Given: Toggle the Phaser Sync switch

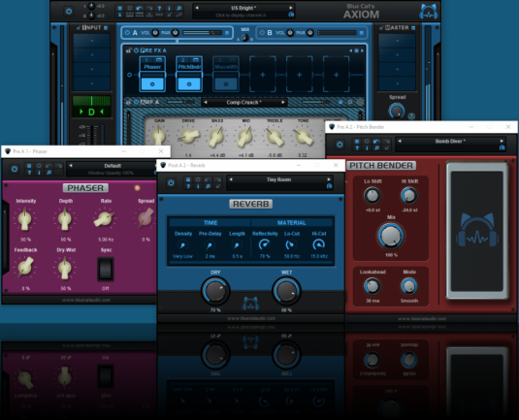Looking at the screenshot, I should pyautogui.click(x=106, y=269).
